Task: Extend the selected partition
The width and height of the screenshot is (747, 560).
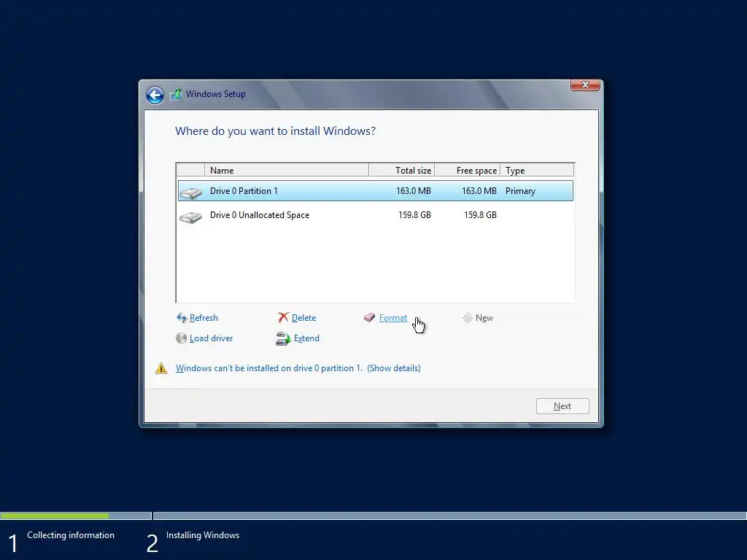Action: pos(306,338)
